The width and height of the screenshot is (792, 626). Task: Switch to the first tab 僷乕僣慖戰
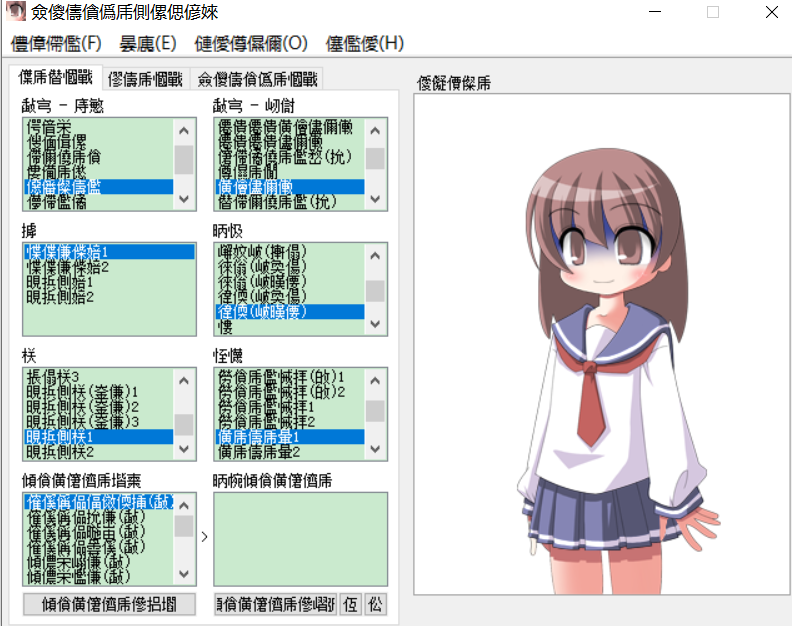(56, 77)
